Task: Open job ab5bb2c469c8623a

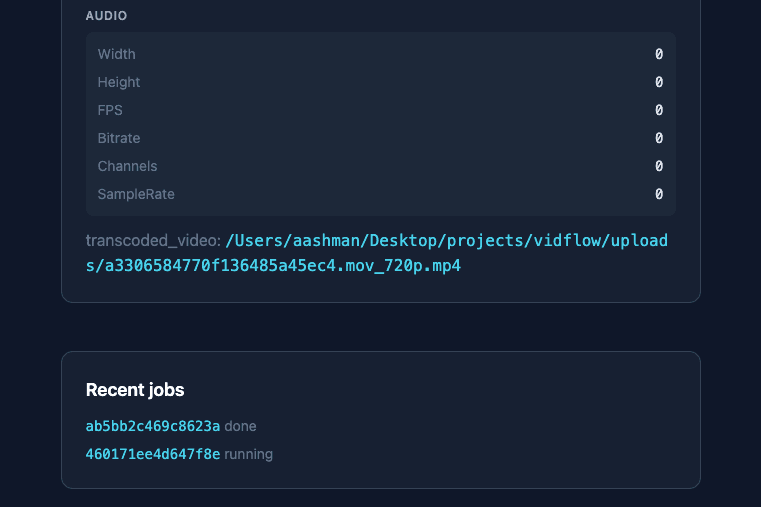Action: [x=153, y=426]
